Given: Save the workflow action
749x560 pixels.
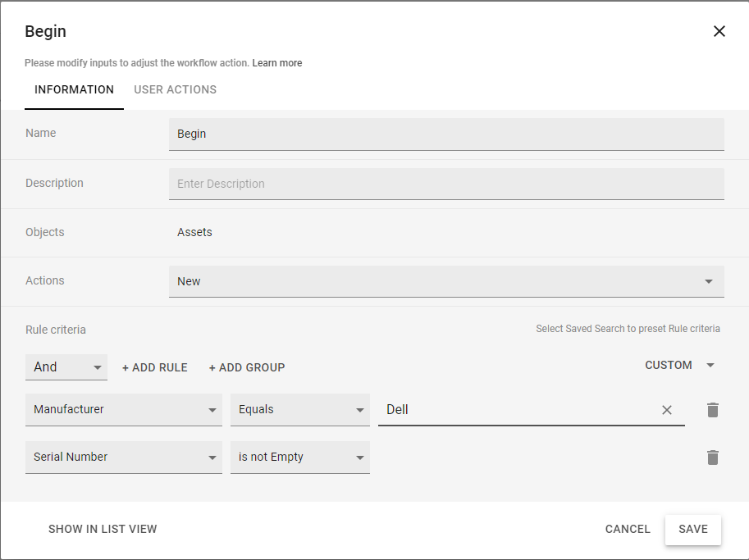Looking at the screenshot, I should pos(692,529).
